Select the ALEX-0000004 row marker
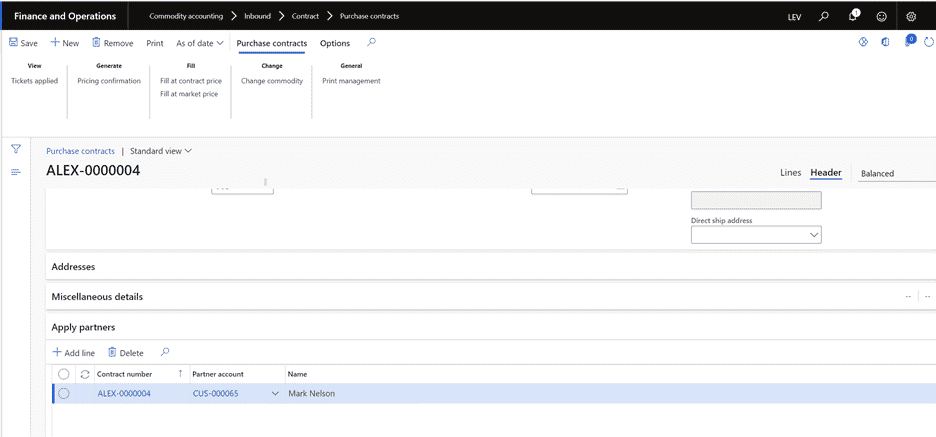The height and width of the screenshot is (437, 936). (x=64, y=393)
